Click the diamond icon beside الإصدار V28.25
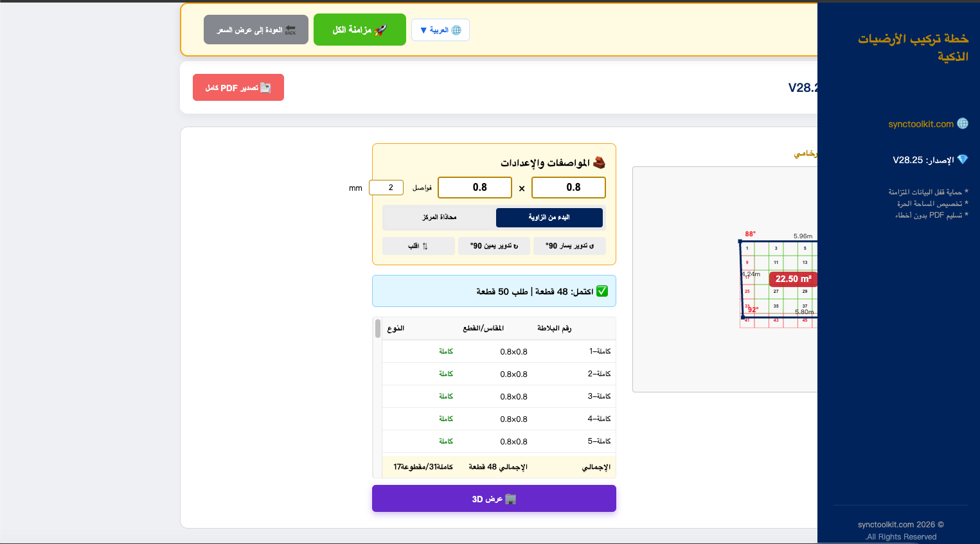 (x=962, y=159)
